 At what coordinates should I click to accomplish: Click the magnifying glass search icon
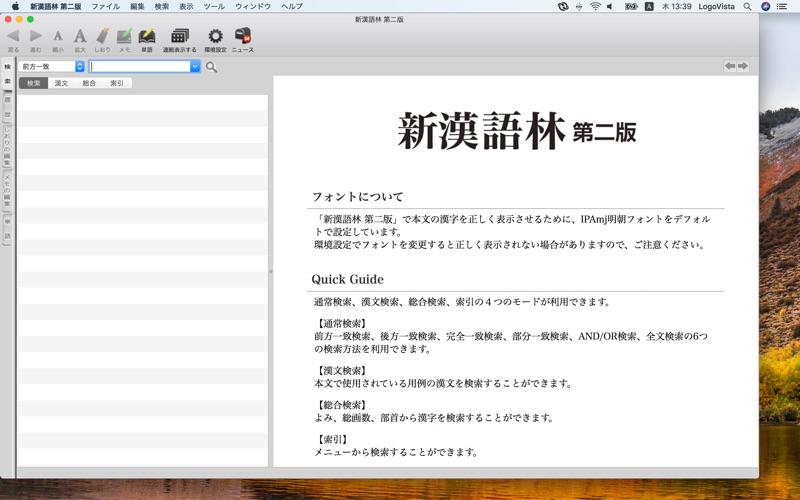tap(211, 67)
